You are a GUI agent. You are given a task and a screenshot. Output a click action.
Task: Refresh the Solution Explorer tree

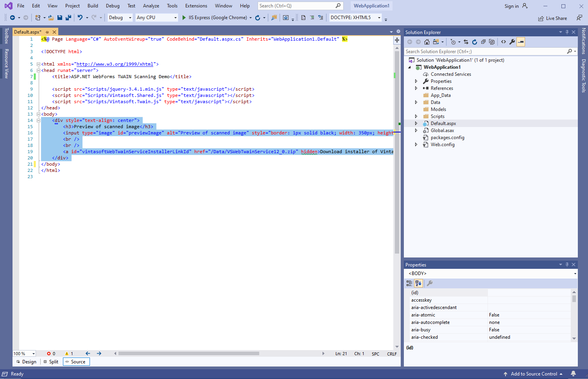point(475,42)
